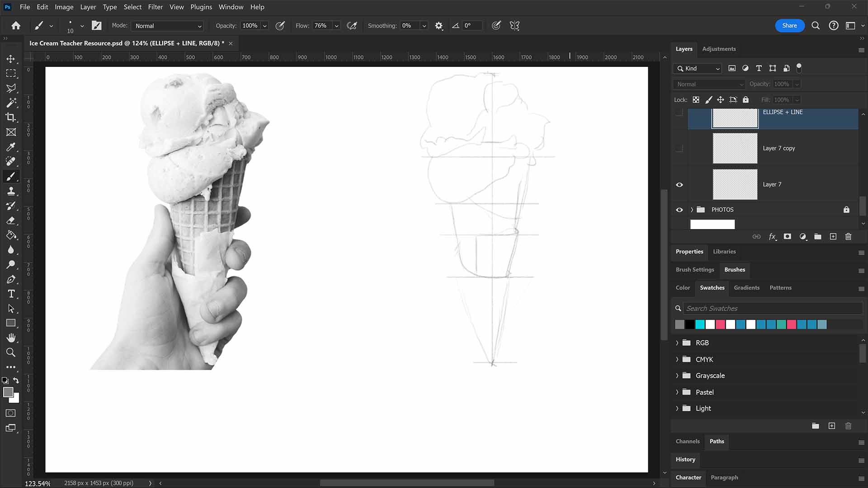The width and height of the screenshot is (868, 488).
Task: Switch to the Adjustments tab
Action: 719,49
